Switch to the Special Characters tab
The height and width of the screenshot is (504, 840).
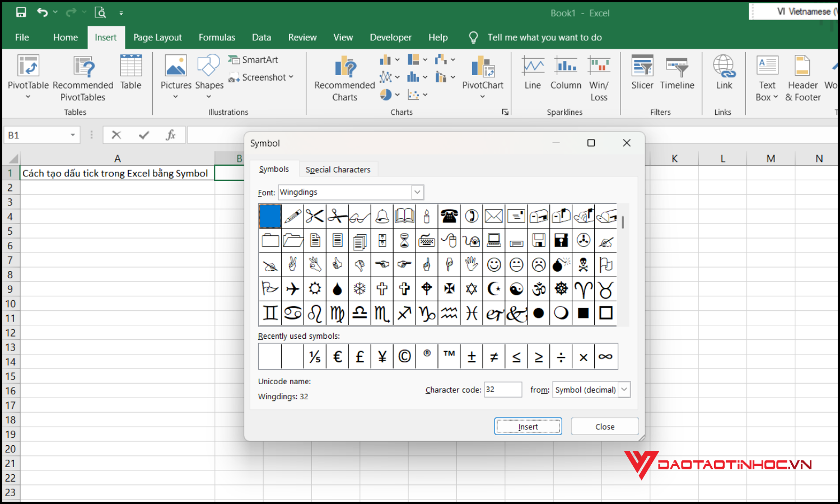[x=338, y=169]
